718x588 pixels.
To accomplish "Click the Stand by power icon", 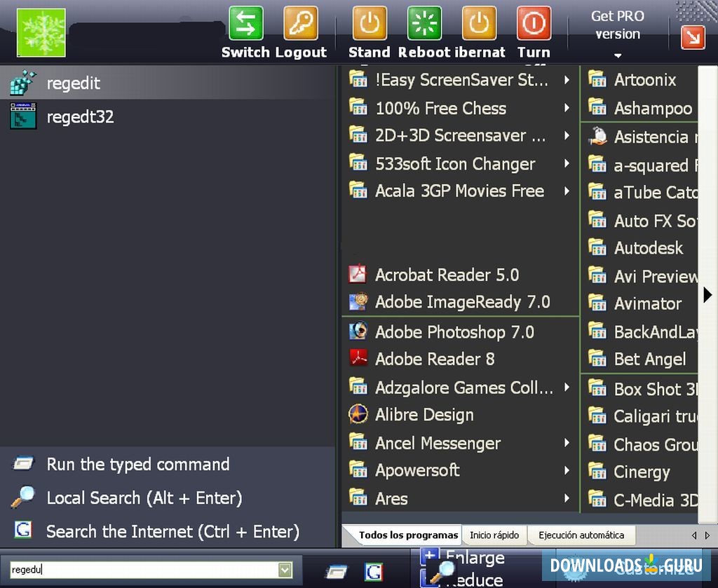I will coord(370,23).
